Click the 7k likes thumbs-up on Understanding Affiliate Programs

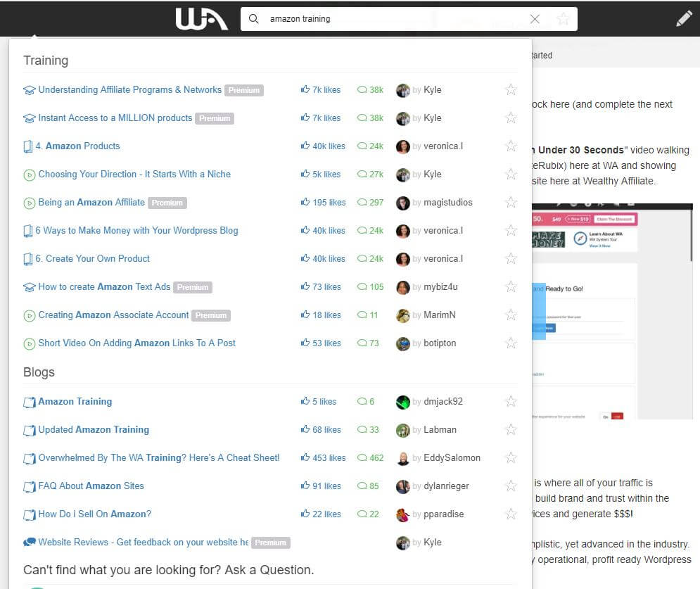pos(305,89)
